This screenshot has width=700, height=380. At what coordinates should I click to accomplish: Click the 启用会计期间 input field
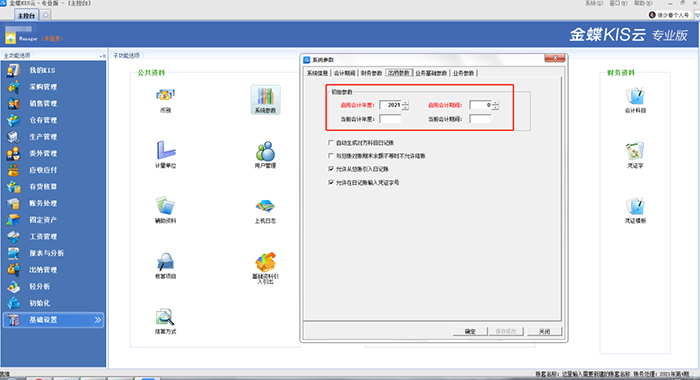pos(480,105)
